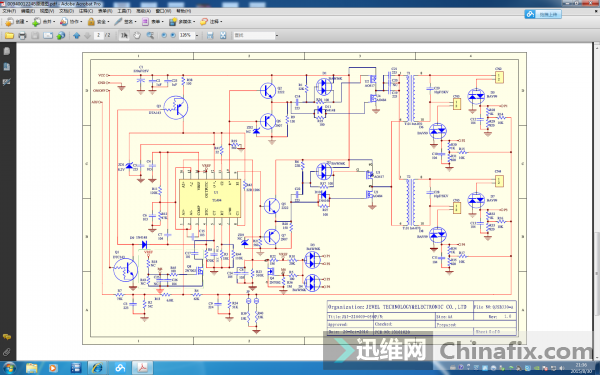Screen dimensions: 600x375
Task: Open Internet Explorer from the taskbar
Action: click(x=97, y=368)
